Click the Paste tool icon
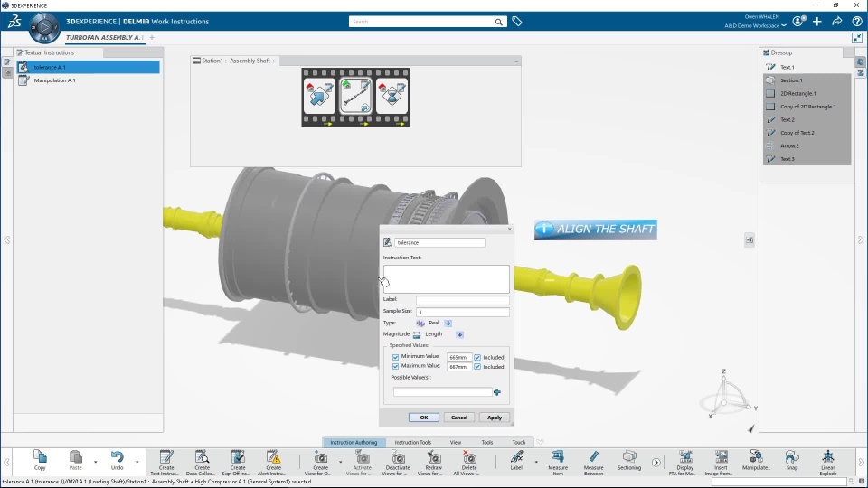The height and width of the screenshot is (488, 868). point(75,457)
